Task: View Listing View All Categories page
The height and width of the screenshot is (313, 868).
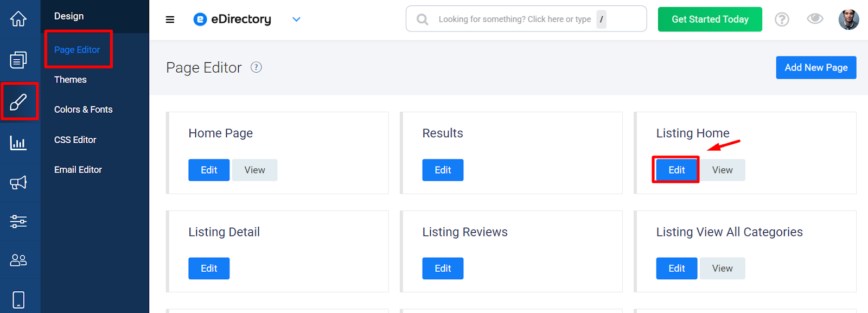Action: coord(723,269)
